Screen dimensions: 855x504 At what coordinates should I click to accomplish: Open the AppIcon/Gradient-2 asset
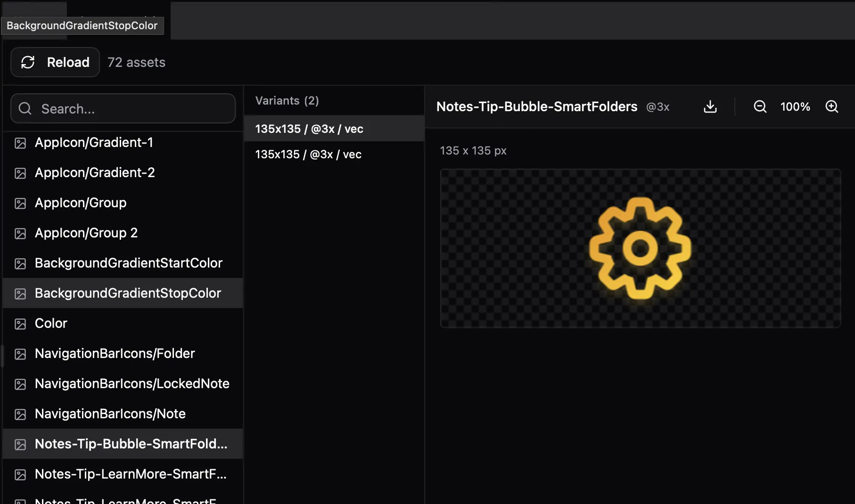[x=95, y=173]
